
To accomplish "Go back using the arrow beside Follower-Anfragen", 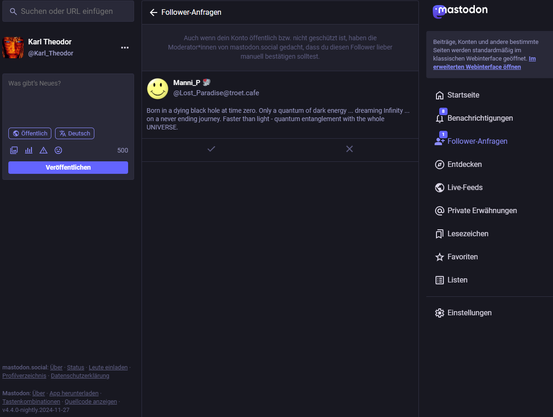I will pyautogui.click(x=153, y=13).
